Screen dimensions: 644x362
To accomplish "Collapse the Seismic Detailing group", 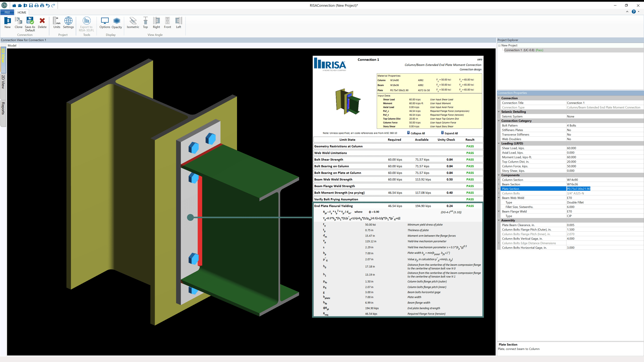I will [x=499, y=112].
